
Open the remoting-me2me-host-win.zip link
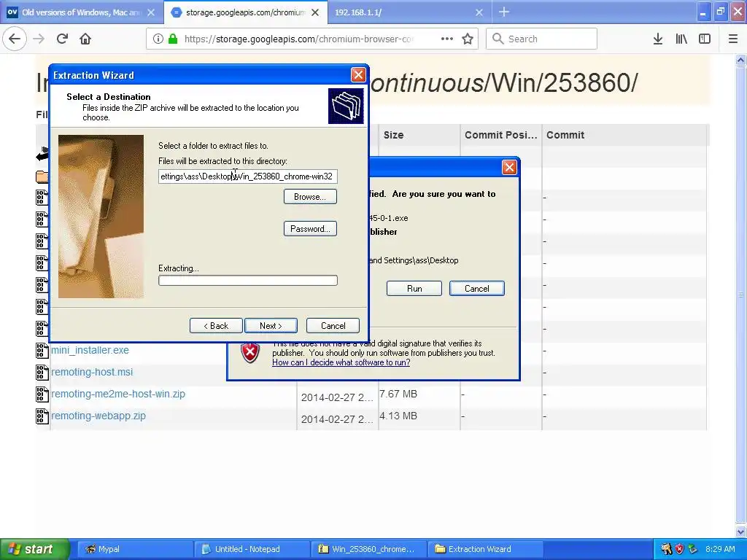click(x=118, y=394)
